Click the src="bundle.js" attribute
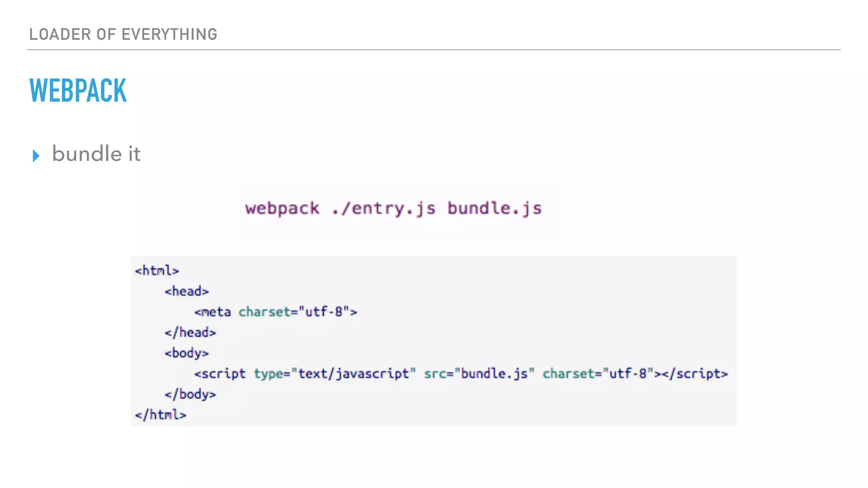868x488 pixels. [479, 374]
